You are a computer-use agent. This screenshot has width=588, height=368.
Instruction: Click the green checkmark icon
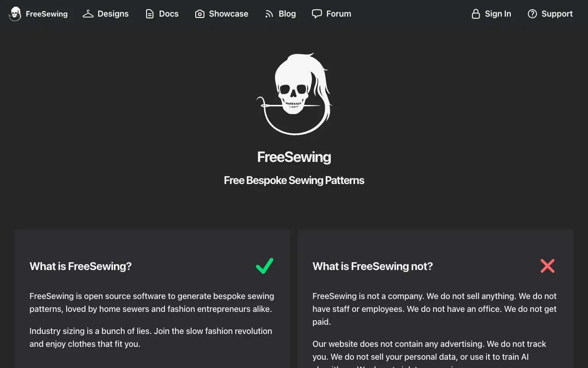(x=265, y=266)
